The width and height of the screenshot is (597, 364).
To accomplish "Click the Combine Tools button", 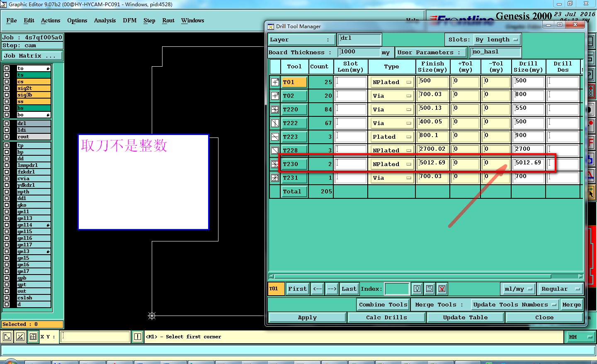I will [383, 305].
